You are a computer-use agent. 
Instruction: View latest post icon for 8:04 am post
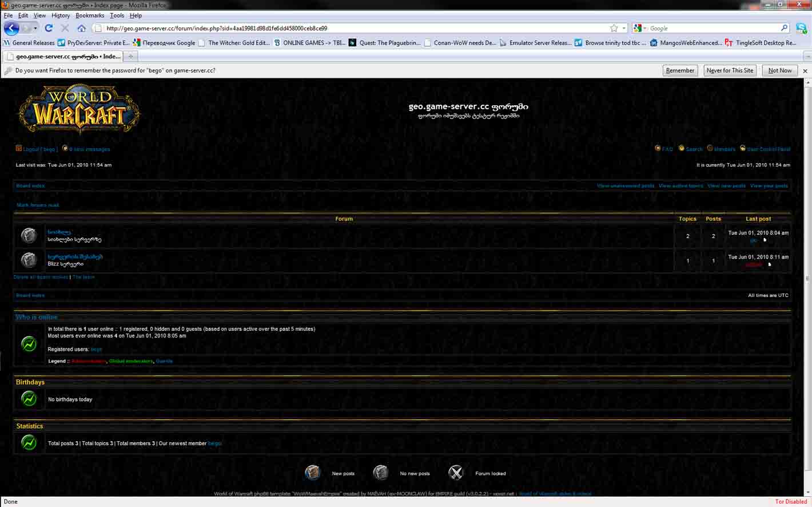coord(765,240)
